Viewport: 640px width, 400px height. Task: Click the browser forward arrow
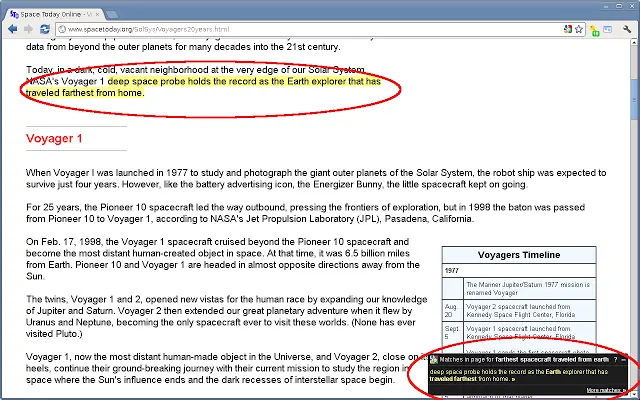pos(28,29)
